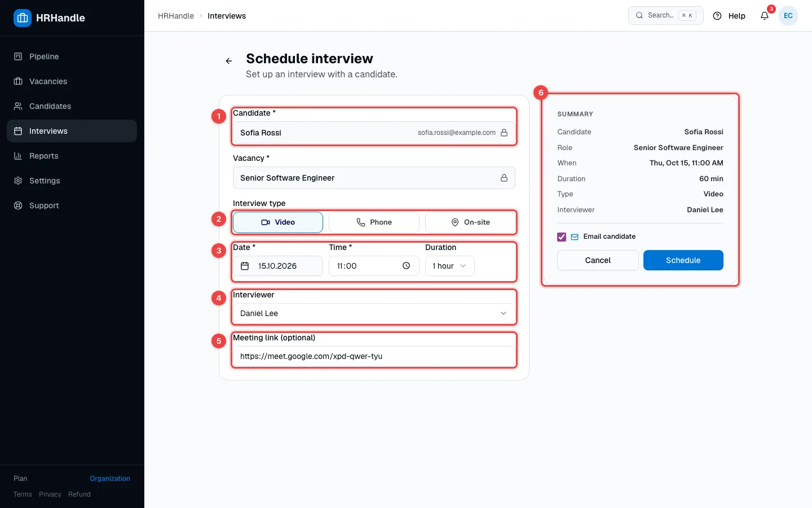
Task: Open the Terms footer link
Action: coord(23,494)
